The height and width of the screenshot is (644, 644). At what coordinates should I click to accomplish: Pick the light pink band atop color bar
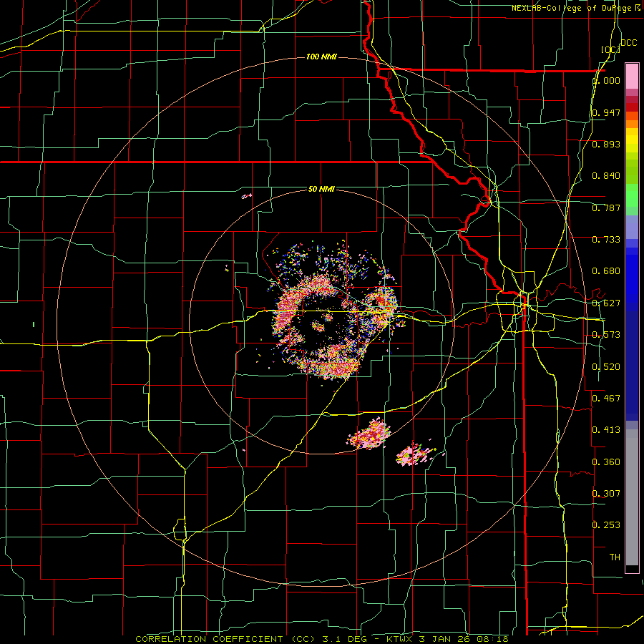point(632,77)
